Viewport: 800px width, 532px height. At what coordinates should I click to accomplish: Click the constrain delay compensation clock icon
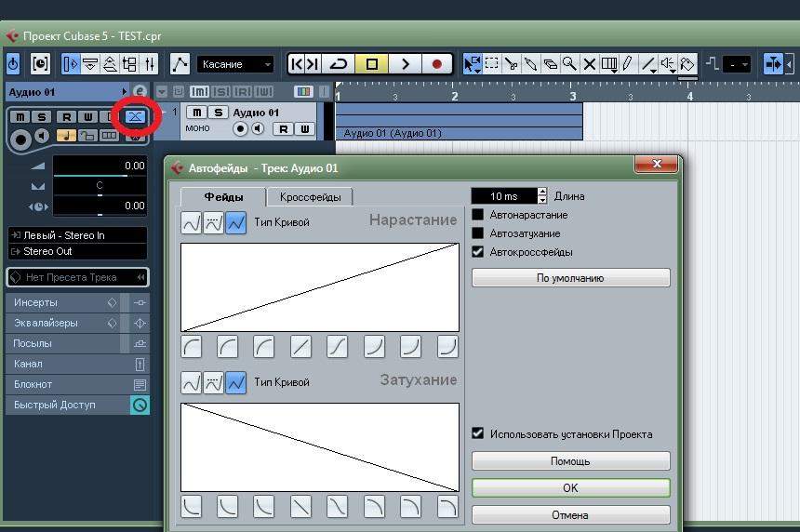(40, 64)
